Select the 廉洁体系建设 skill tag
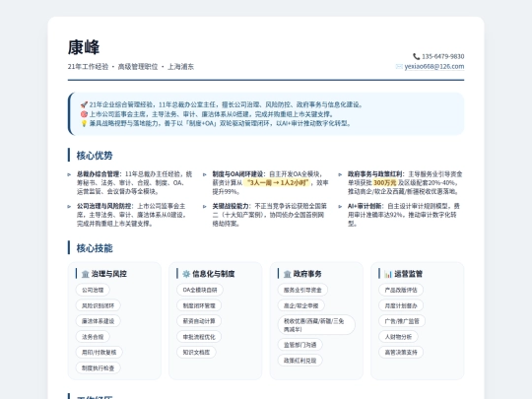 point(99,321)
